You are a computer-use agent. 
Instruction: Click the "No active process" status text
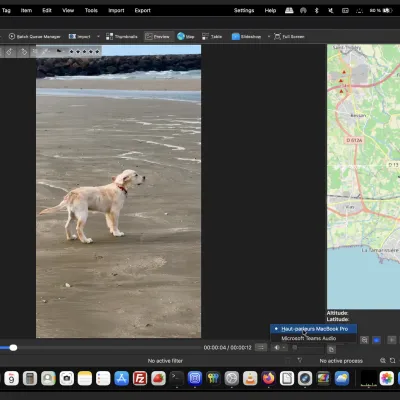click(341, 361)
